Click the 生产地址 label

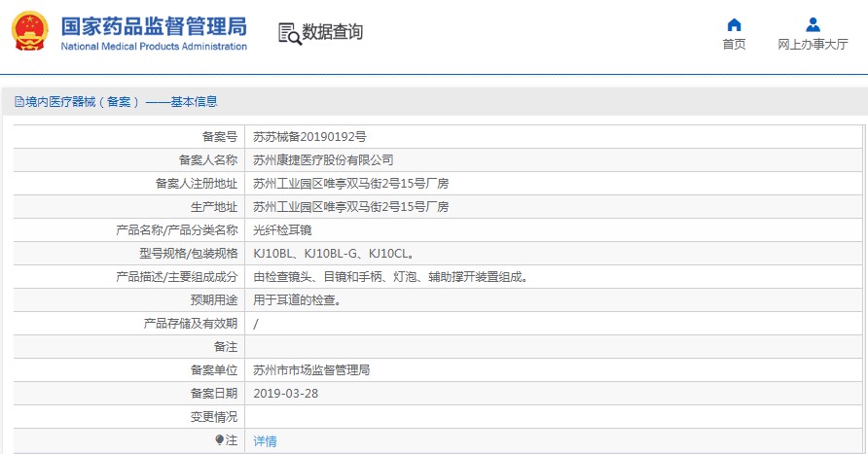(x=214, y=206)
